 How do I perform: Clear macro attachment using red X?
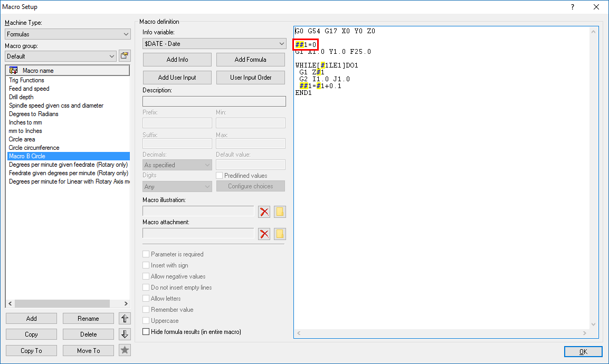point(264,234)
